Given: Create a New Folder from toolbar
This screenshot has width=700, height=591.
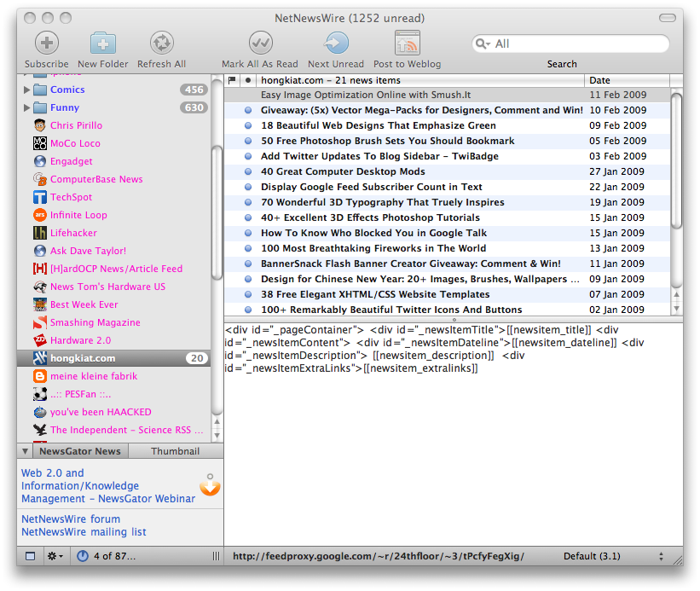Looking at the screenshot, I should 102,43.
